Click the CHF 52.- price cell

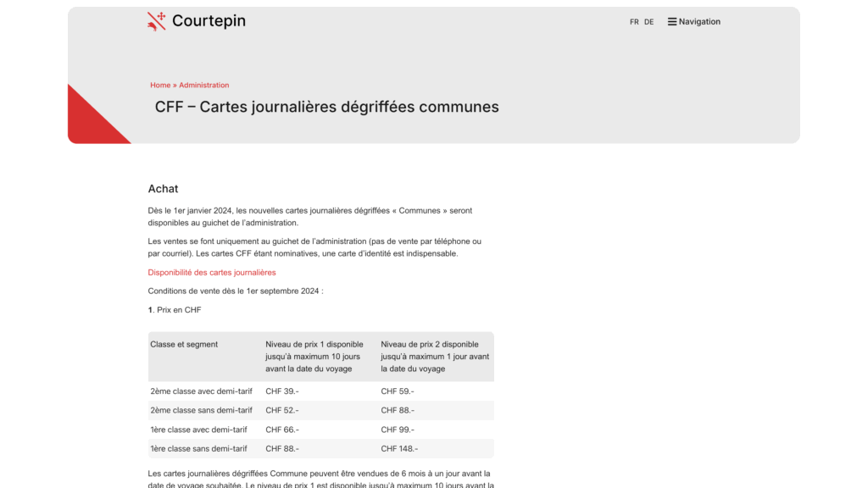tap(281, 410)
